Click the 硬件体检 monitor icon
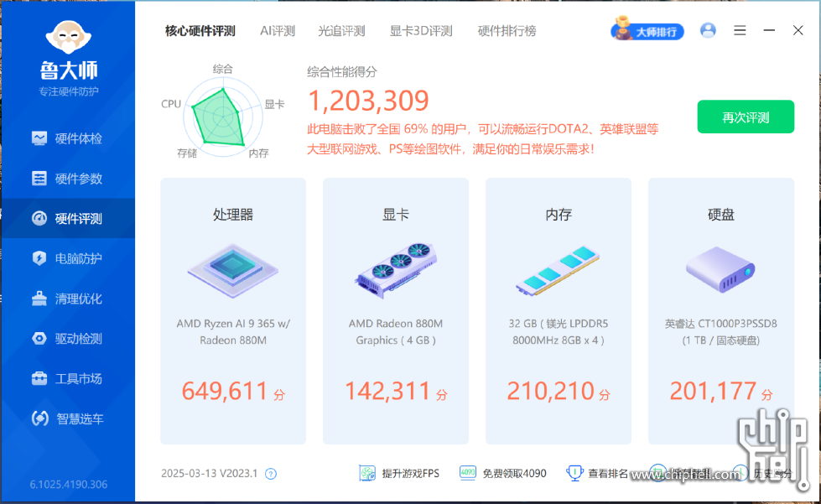 (x=39, y=138)
